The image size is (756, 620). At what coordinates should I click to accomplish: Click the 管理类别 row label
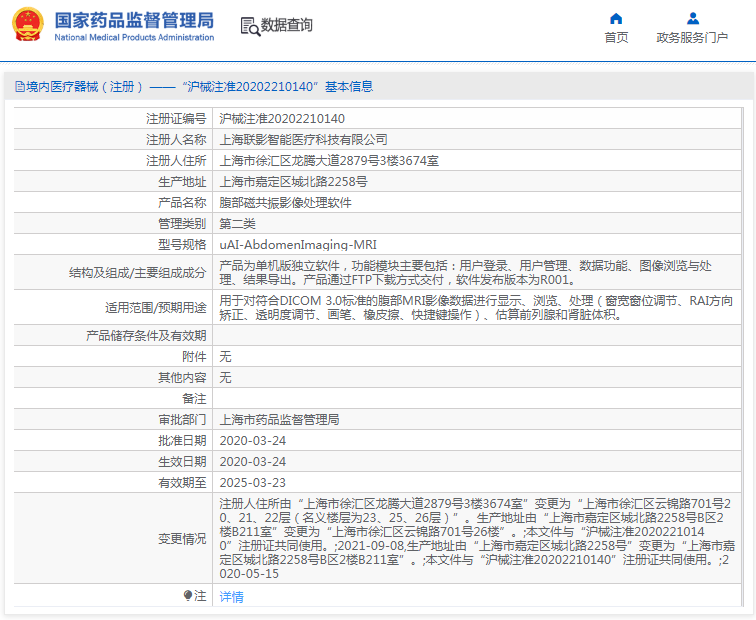coord(182,224)
